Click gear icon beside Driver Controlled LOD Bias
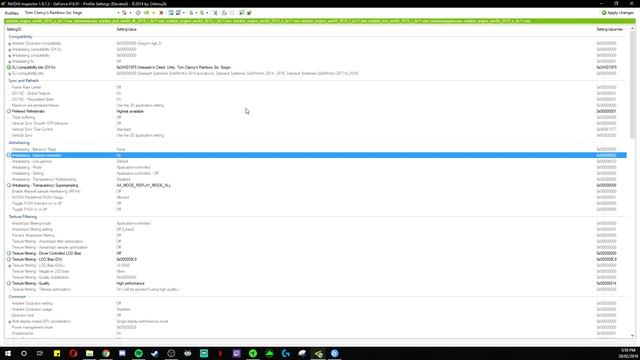Viewport: 640px width, 360px height. tap(9, 253)
